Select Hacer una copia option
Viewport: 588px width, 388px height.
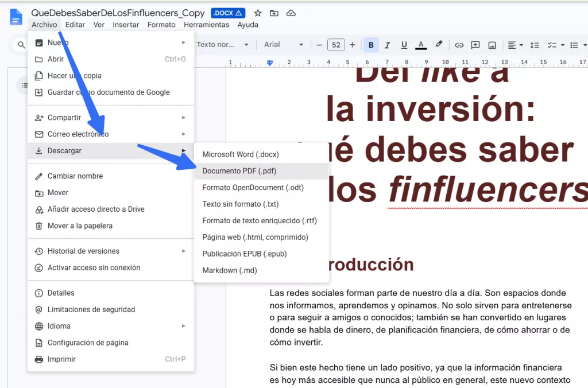[111, 76]
